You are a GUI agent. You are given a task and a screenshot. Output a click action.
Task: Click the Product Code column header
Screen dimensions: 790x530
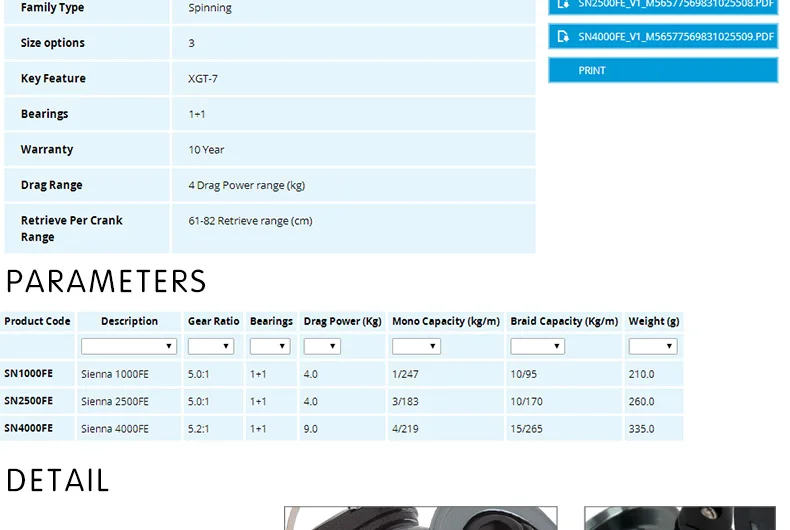[37, 321]
